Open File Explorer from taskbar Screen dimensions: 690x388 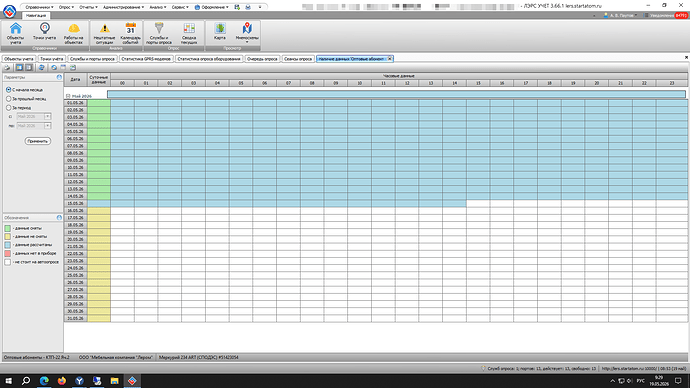[114, 381]
